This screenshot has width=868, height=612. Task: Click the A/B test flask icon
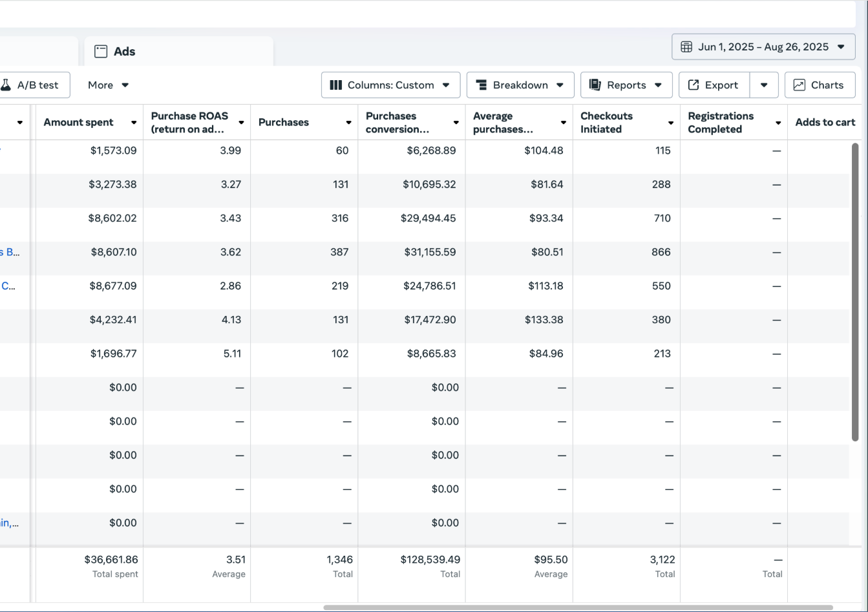[6, 85]
